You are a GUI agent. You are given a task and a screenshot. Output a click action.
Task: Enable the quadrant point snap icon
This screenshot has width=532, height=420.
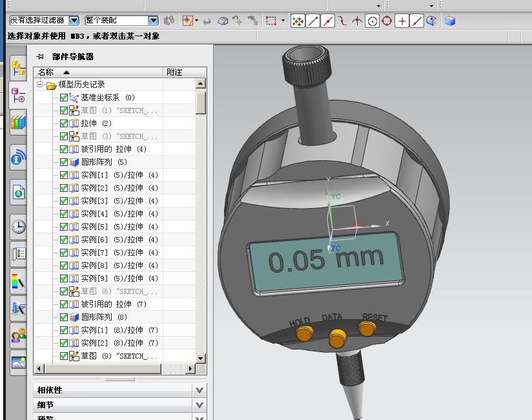coord(387,21)
